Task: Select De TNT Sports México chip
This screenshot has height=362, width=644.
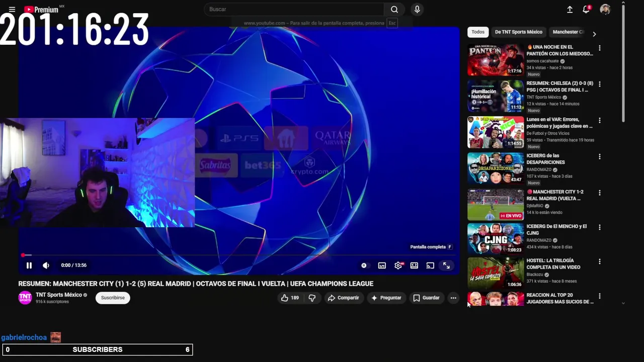Action: pos(519,32)
